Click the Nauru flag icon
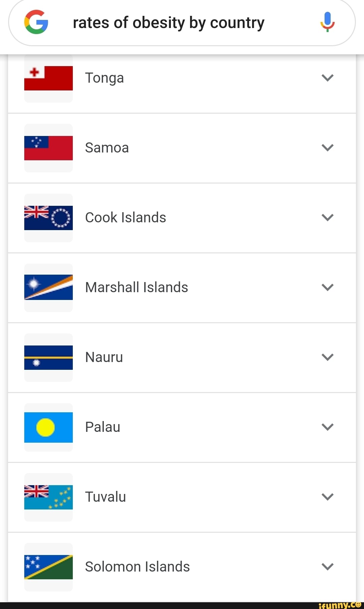364x609 pixels. [48, 358]
